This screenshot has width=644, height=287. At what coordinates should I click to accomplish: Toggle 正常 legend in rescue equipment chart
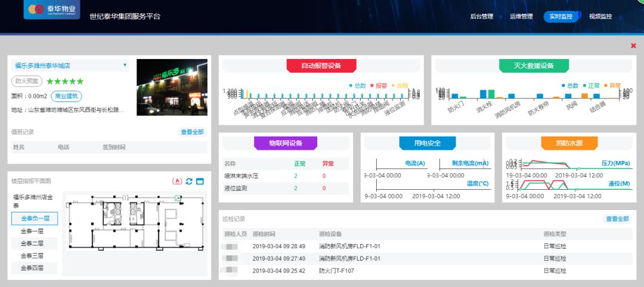592,85
